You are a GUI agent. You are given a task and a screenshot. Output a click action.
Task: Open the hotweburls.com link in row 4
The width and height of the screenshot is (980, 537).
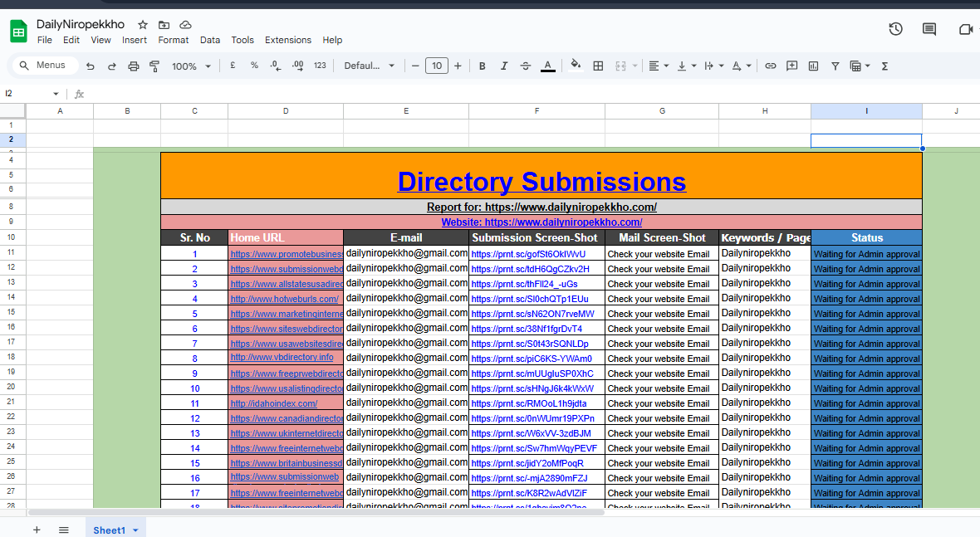point(284,299)
